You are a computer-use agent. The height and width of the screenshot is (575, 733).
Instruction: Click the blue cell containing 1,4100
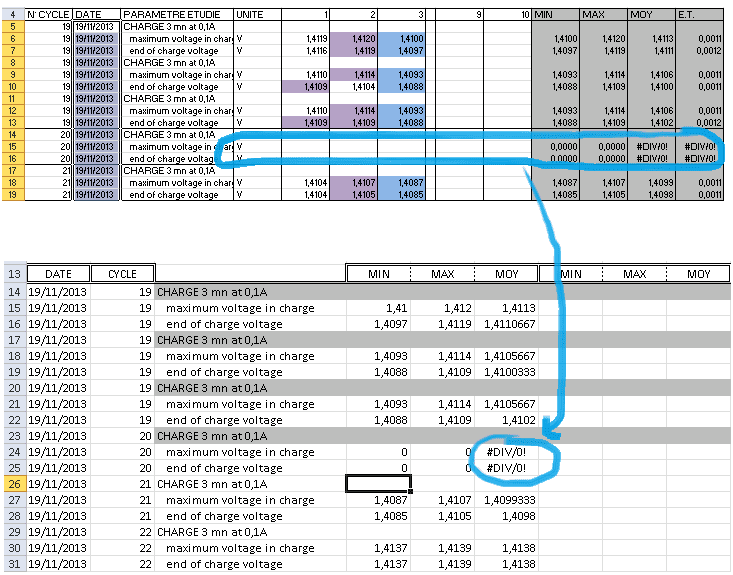402,38
